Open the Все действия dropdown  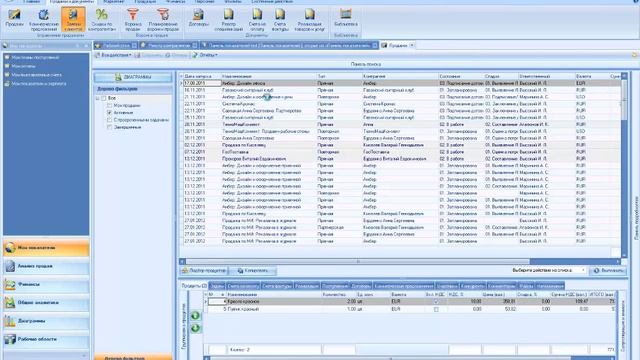click(113, 55)
